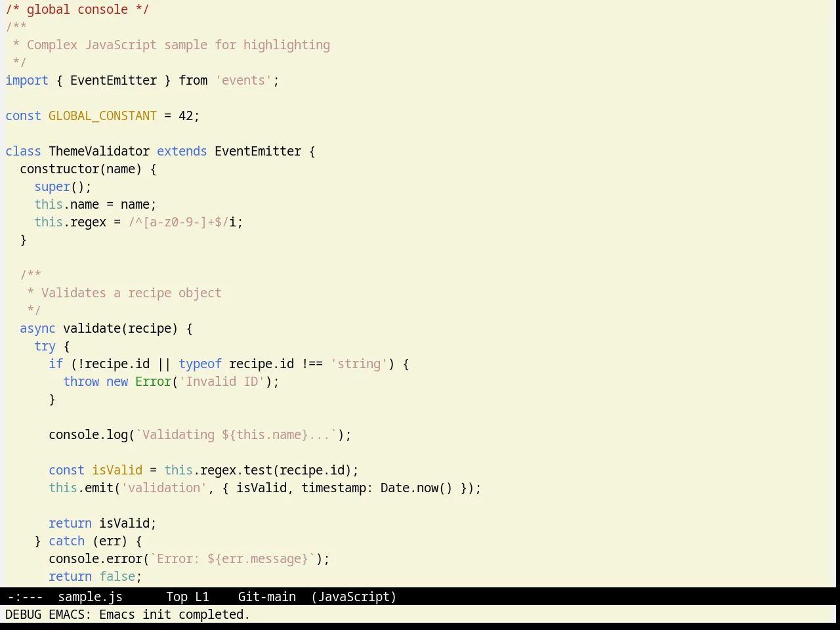Click the '/* global console */' comment
The image size is (840, 630).
pyautogui.click(x=77, y=9)
